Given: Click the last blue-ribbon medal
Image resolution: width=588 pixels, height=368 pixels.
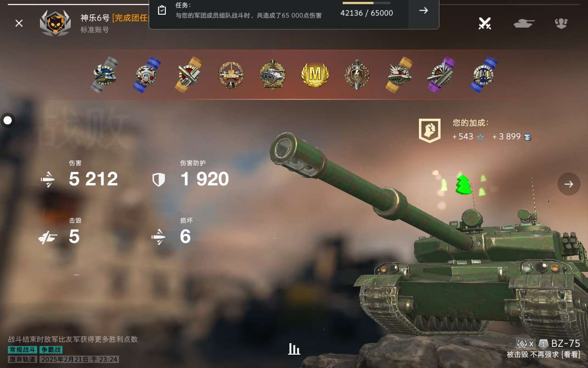Looking at the screenshot, I should (x=483, y=75).
